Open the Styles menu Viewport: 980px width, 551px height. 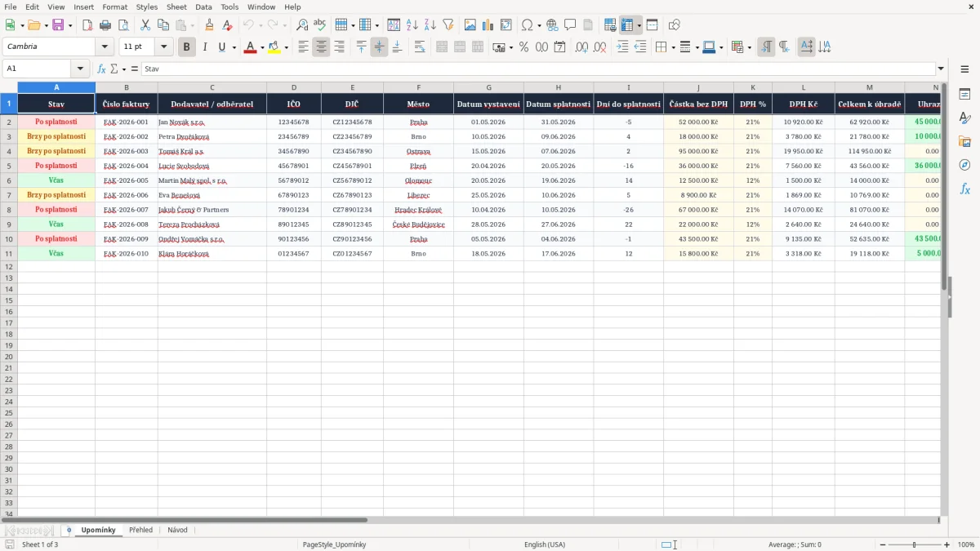(147, 7)
